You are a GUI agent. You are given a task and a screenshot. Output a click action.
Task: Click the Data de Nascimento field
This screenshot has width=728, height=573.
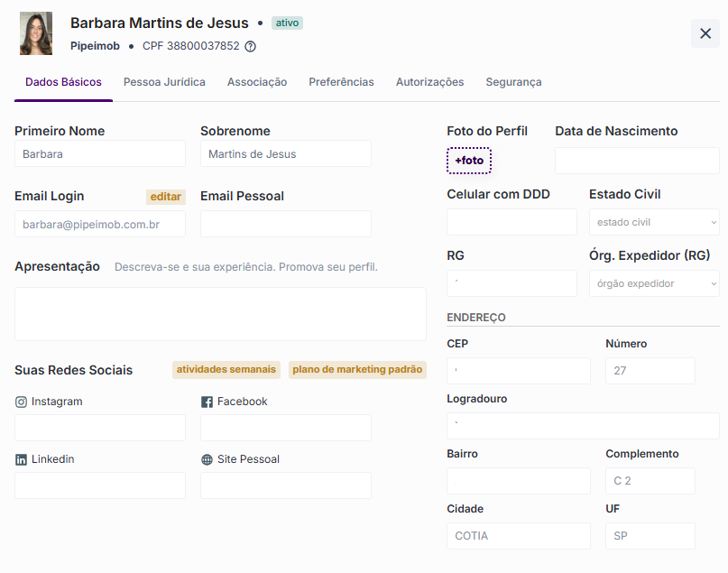pyautogui.click(x=637, y=161)
